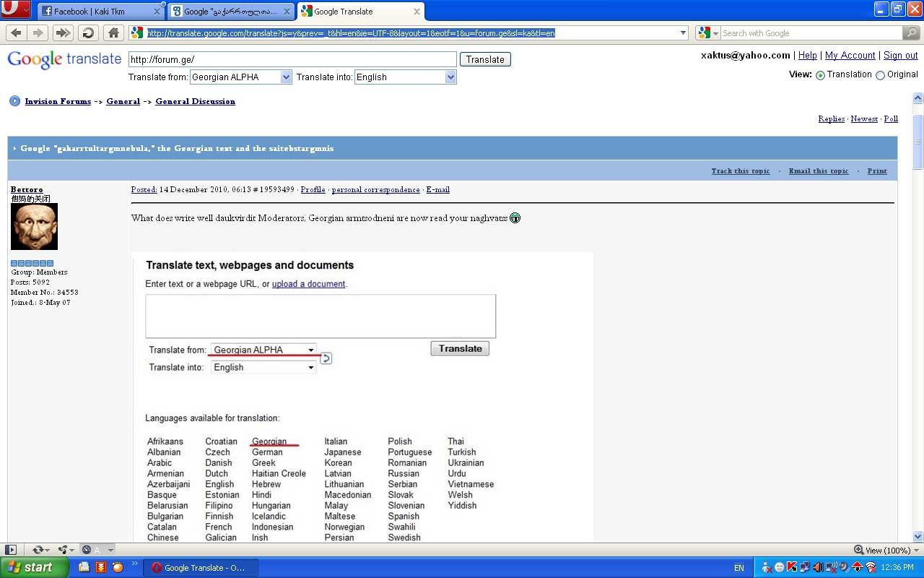This screenshot has height=578, width=924.
Task: Click the Track this topic link
Action: click(x=741, y=171)
